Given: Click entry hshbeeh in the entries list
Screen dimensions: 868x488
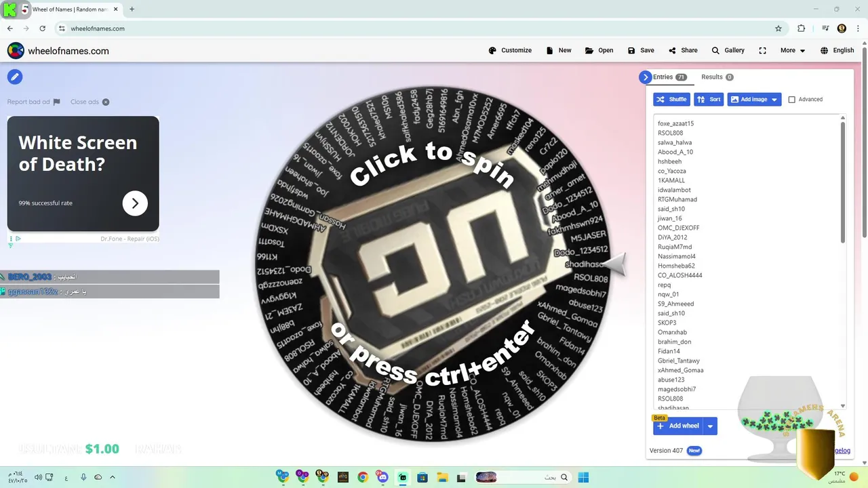Looking at the screenshot, I should pyautogui.click(x=669, y=161).
